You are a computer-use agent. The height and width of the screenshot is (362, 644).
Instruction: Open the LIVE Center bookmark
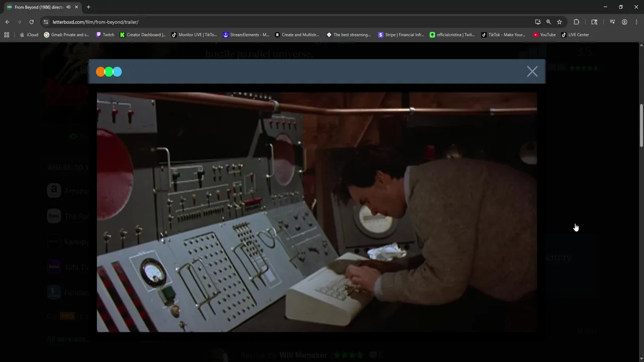[575, 35]
